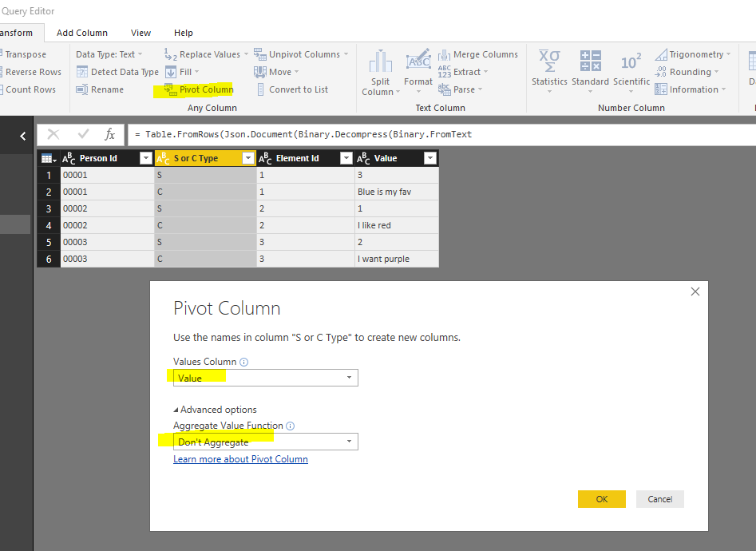Image resolution: width=756 pixels, height=551 pixels.
Task: Select row number 4 header
Action: click(49, 225)
